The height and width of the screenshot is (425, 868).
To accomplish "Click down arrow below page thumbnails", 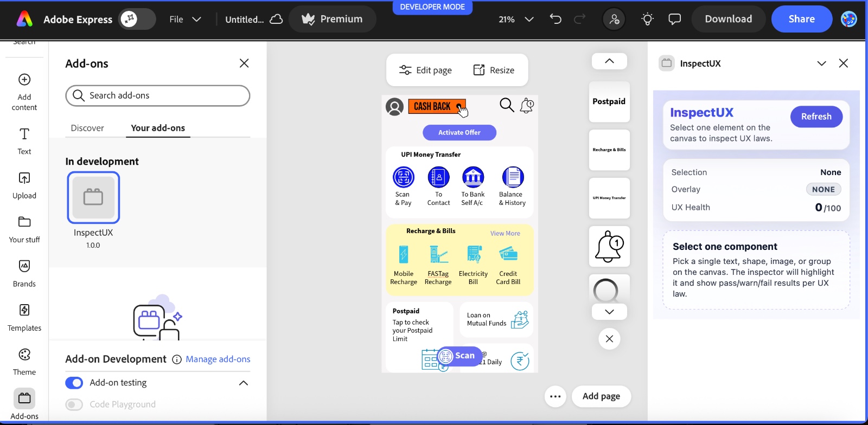I will coord(609,312).
